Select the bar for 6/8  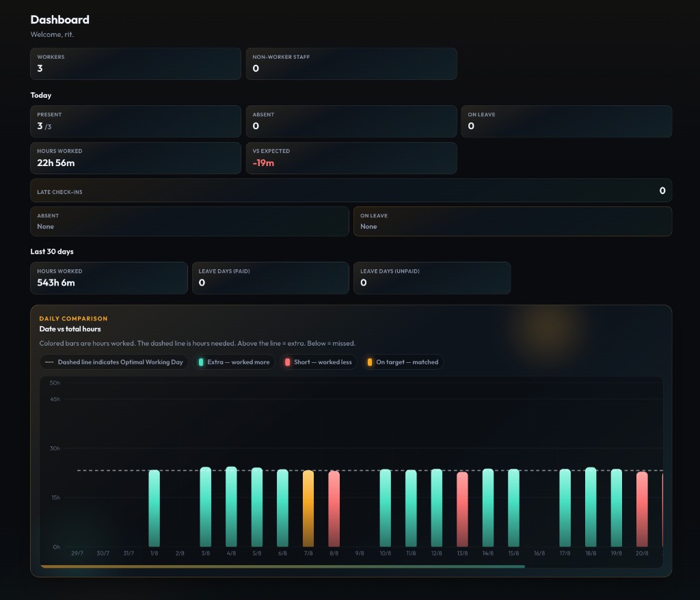282,508
